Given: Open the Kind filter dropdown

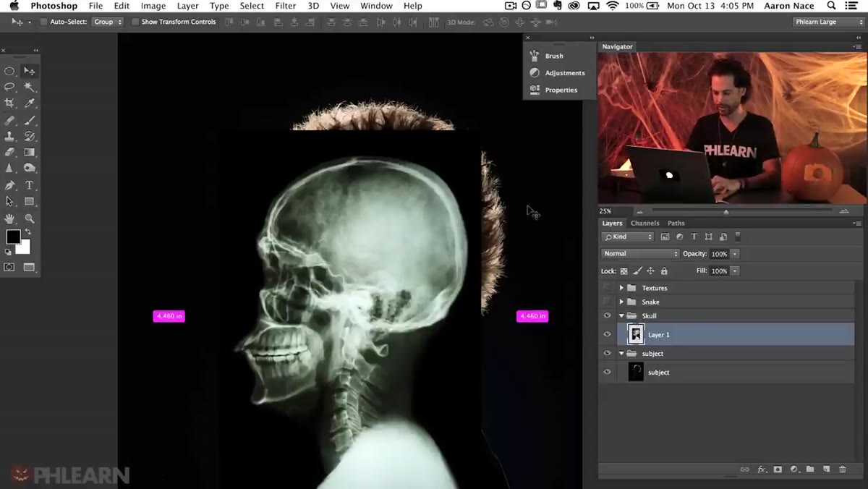Looking at the screenshot, I should coord(628,237).
